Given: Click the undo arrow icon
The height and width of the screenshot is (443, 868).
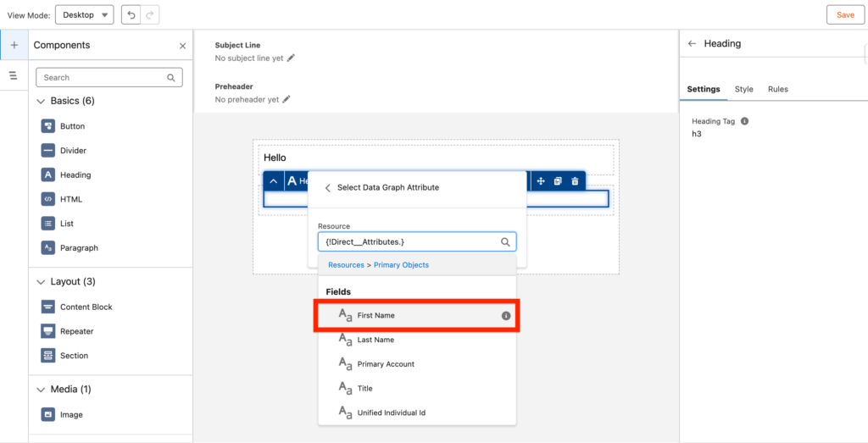Looking at the screenshot, I should point(129,15).
